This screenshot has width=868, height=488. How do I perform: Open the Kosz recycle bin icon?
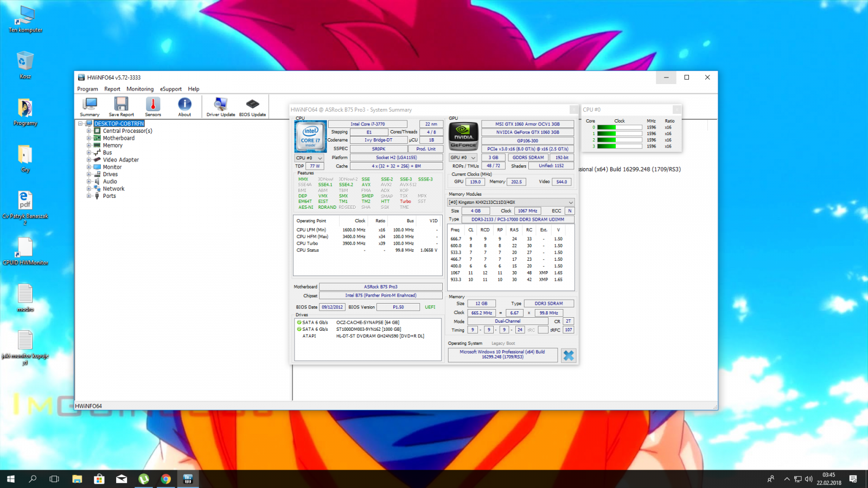click(x=25, y=66)
